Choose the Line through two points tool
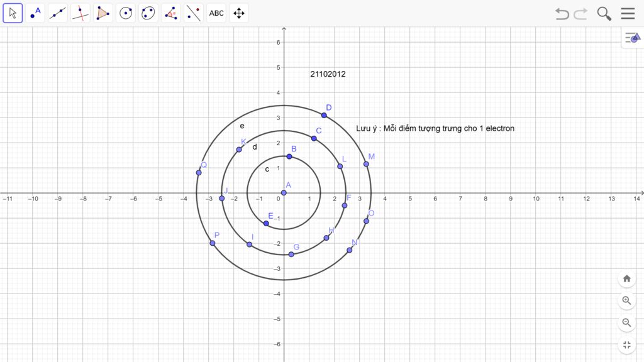The height and width of the screenshot is (362, 644). [58, 13]
